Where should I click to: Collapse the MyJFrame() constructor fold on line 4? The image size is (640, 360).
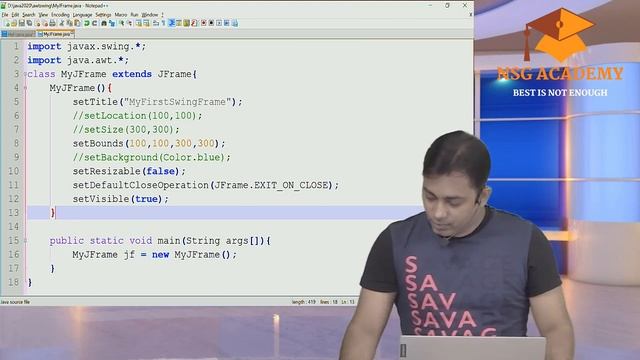click(x=25, y=88)
